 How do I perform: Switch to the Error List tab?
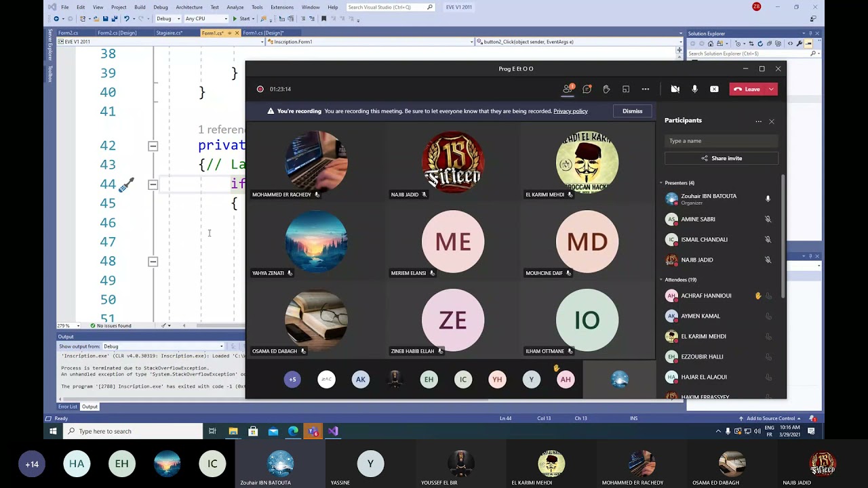pos(68,407)
